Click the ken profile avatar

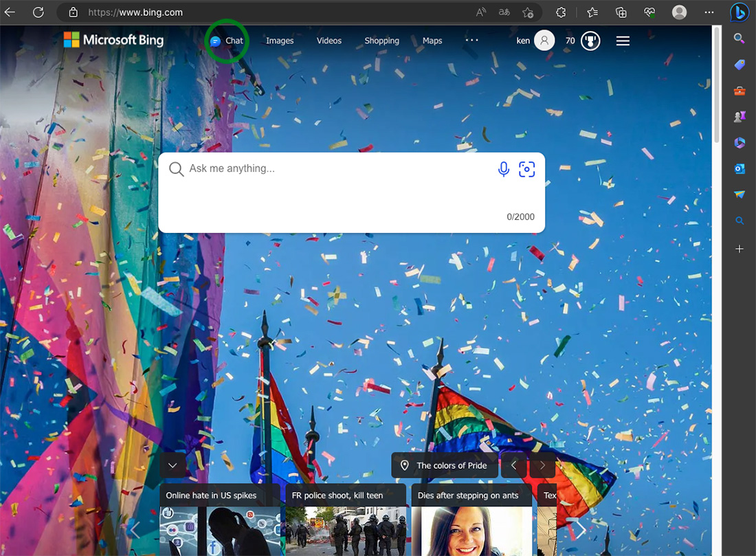[x=544, y=41]
